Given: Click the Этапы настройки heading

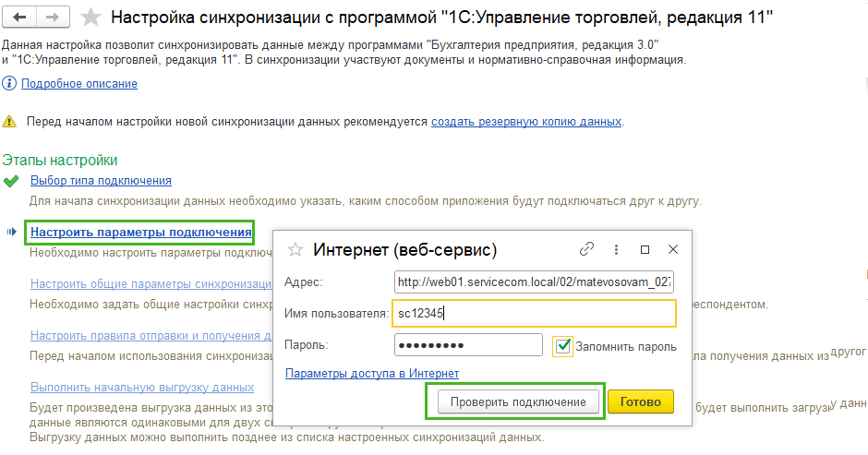Looking at the screenshot, I should tap(60, 160).
